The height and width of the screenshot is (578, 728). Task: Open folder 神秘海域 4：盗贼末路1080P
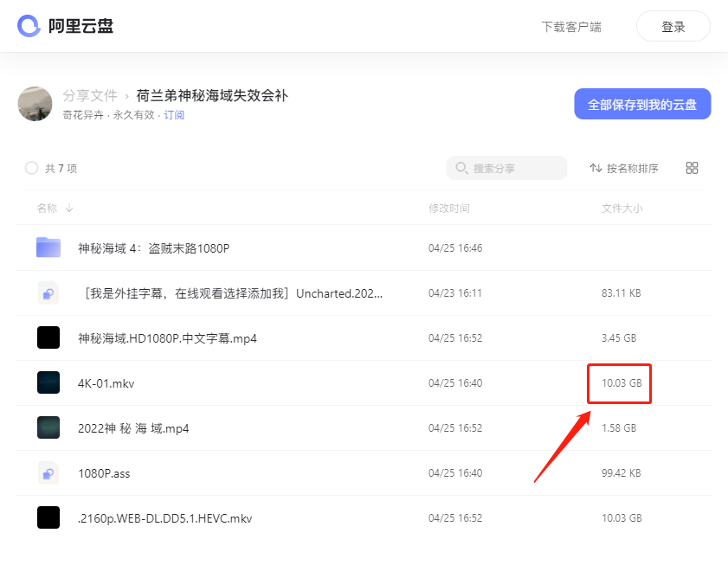coord(154,248)
